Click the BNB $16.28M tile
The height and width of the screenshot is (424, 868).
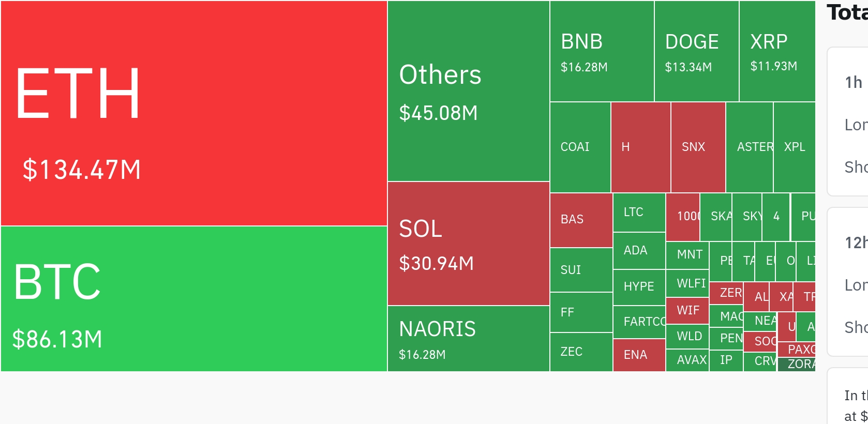coord(602,51)
